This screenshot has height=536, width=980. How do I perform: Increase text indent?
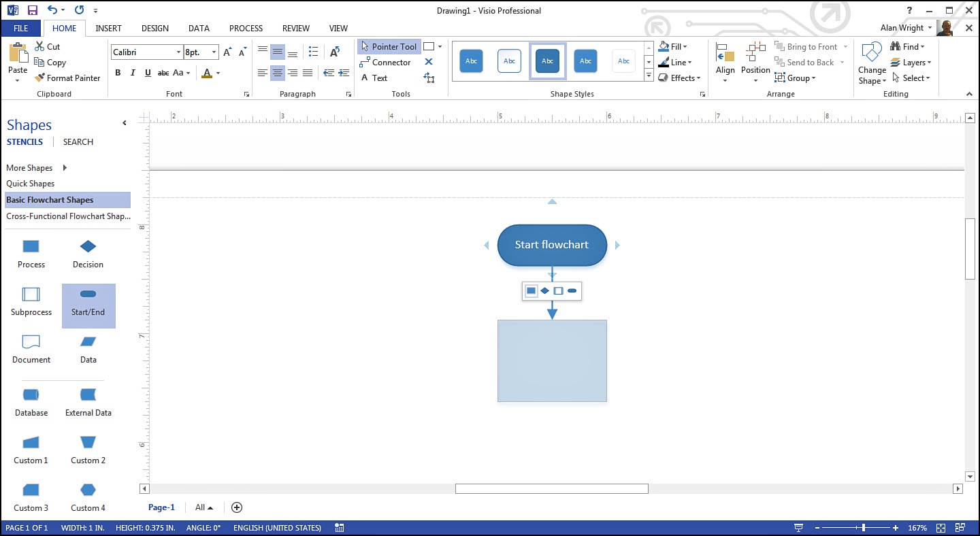click(343, 73)
